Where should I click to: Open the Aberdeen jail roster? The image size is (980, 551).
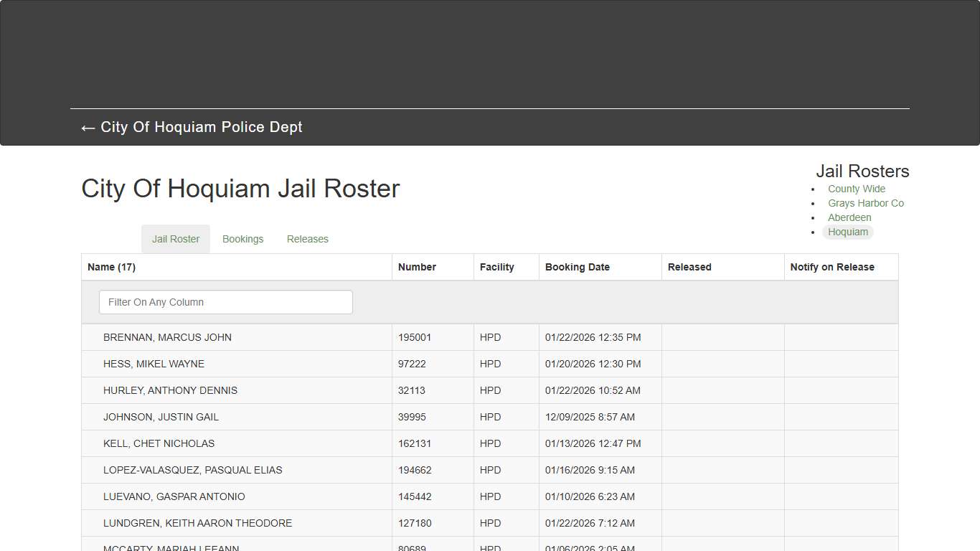pos(849,217)
